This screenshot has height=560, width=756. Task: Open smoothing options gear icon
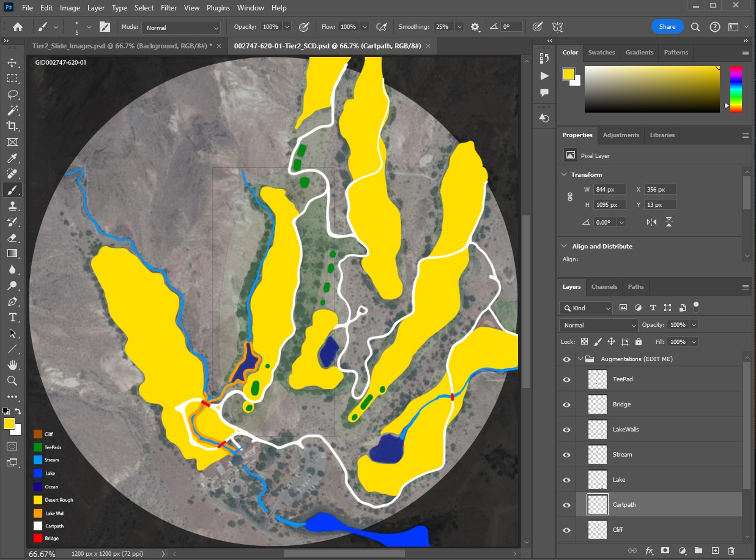(475, 27)
